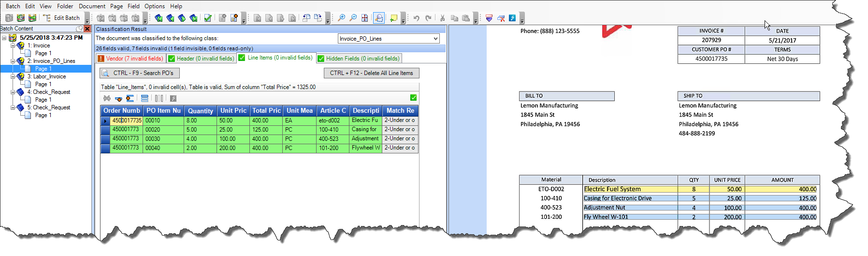Viewport: 868px width, 256px height.
Task: Click the fit-to-page icon with red arrows
Action: (x=365, y=18)
